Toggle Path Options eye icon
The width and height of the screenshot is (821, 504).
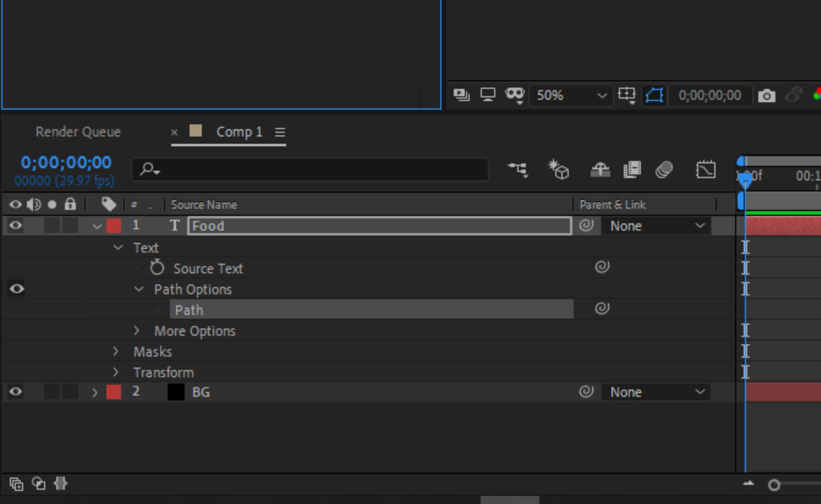click(x=17, y=289)
